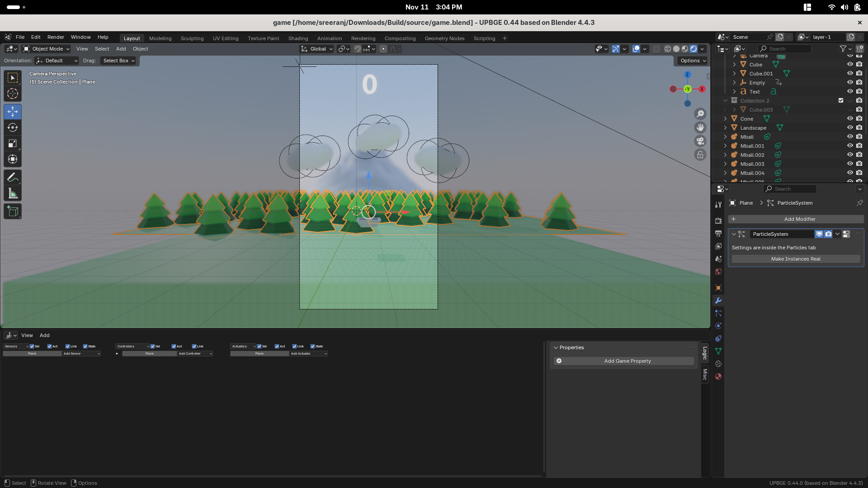Open the Material properties tab

pyautogui.click(x=718, y=376)
